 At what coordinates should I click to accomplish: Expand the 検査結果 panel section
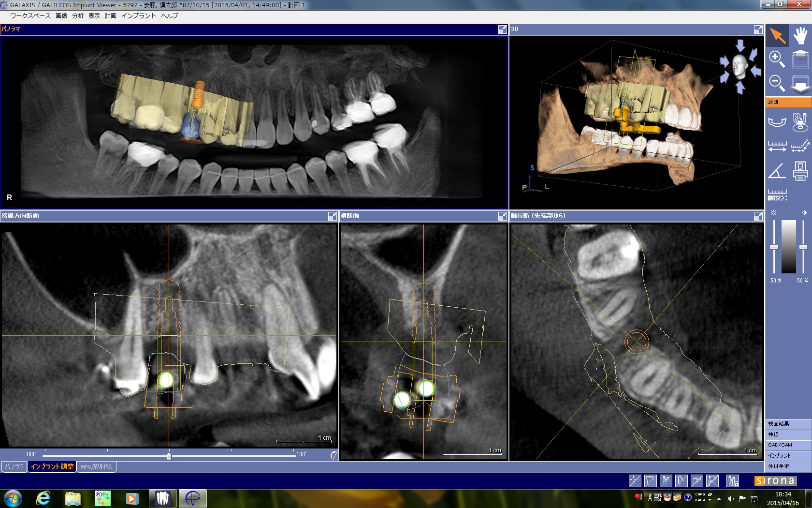click(x=788, y=424)
